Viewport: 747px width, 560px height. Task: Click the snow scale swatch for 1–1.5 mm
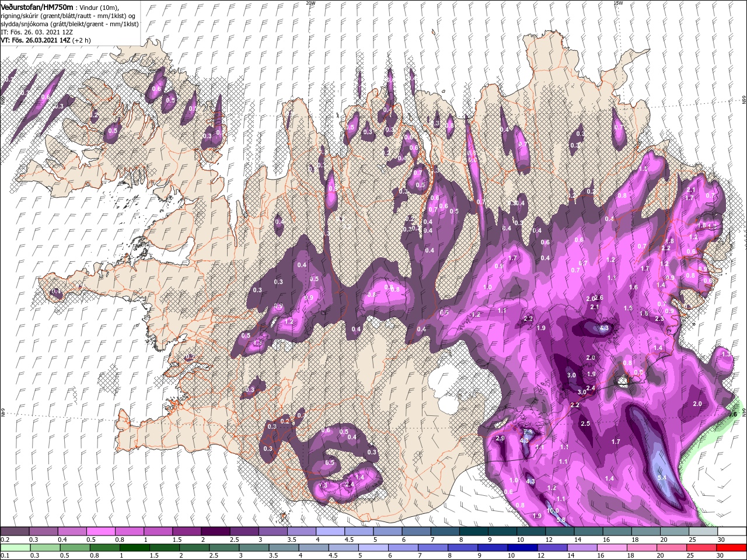[x=158, y=531]
